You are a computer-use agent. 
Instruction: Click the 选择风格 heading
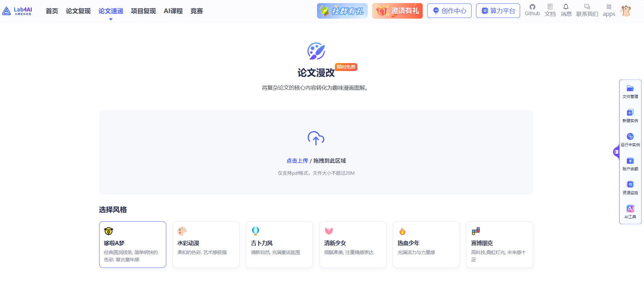[113, 210]
